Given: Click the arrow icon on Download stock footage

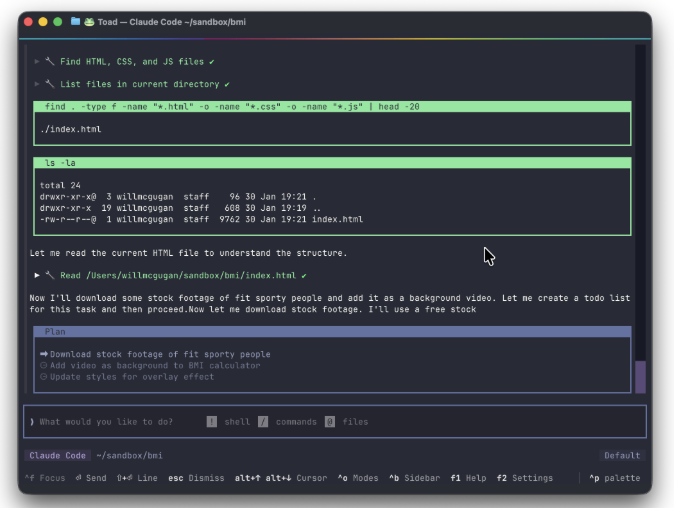Looking at the screenshot, I should (x=44, y=354).
